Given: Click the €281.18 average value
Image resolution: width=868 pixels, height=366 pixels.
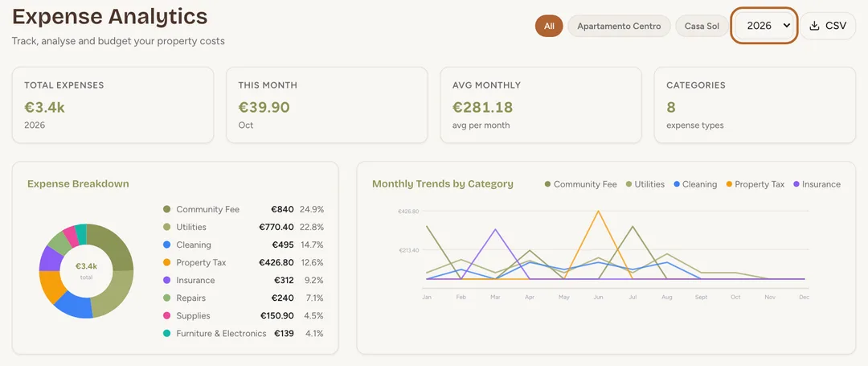Looking at the screenshot, I should (483, 107).
